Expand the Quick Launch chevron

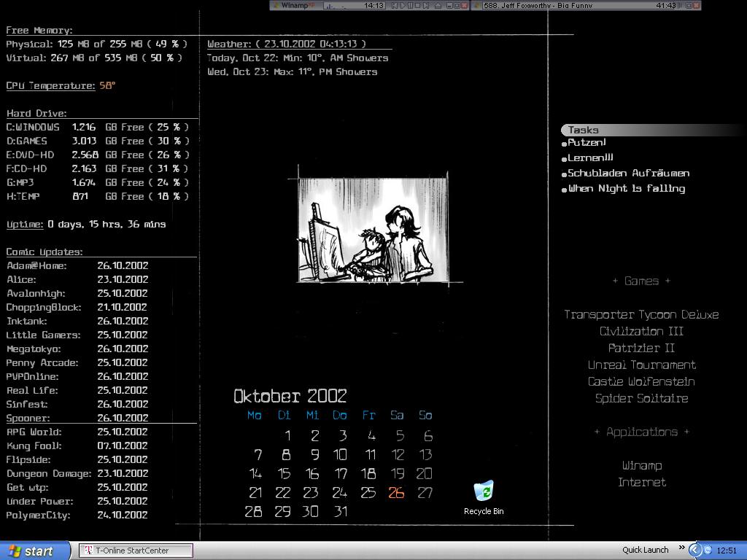point(682,548)
